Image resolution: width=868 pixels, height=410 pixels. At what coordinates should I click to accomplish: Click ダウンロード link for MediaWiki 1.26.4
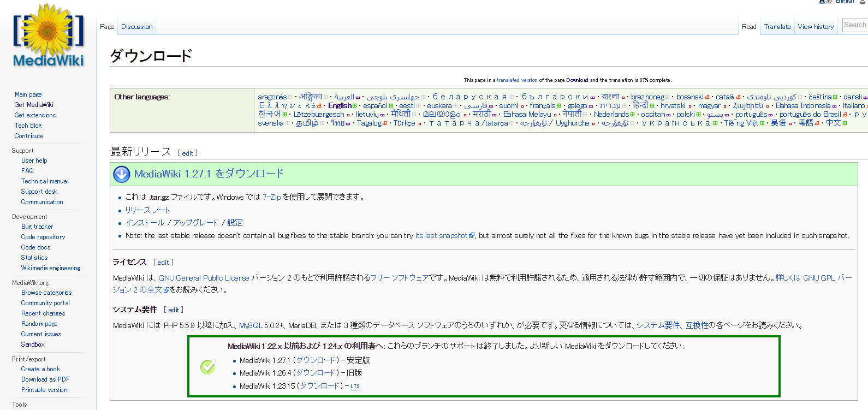pyautogui.click(x=316, y=373)
